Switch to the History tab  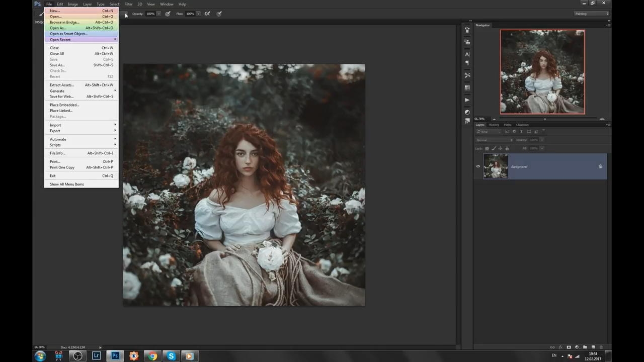tap(494, 125)
